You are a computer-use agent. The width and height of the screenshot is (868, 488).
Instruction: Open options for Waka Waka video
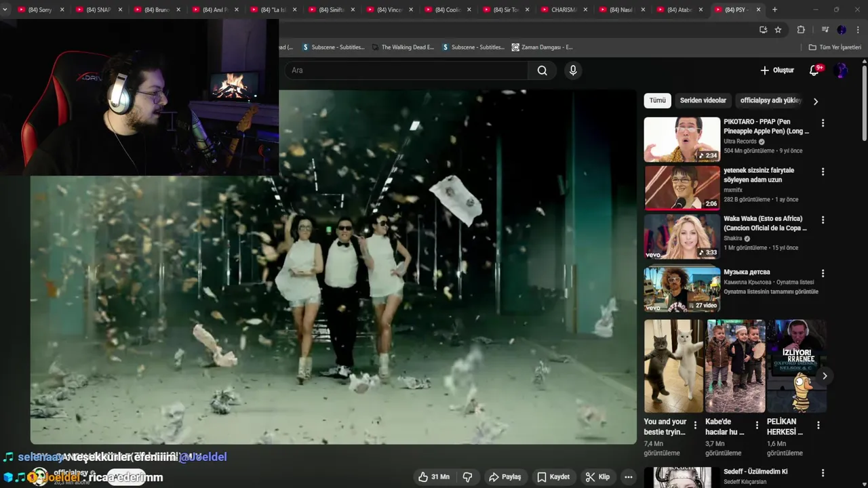tap(823, 220)
